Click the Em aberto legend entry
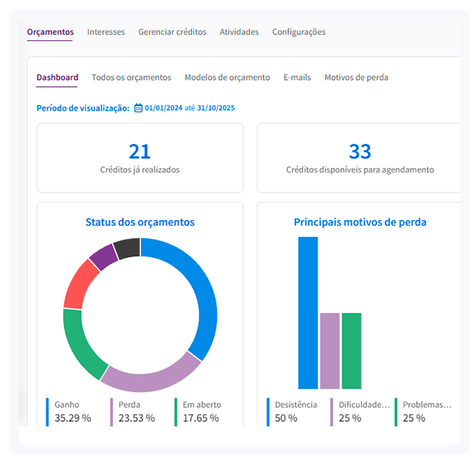 [201, 411]
